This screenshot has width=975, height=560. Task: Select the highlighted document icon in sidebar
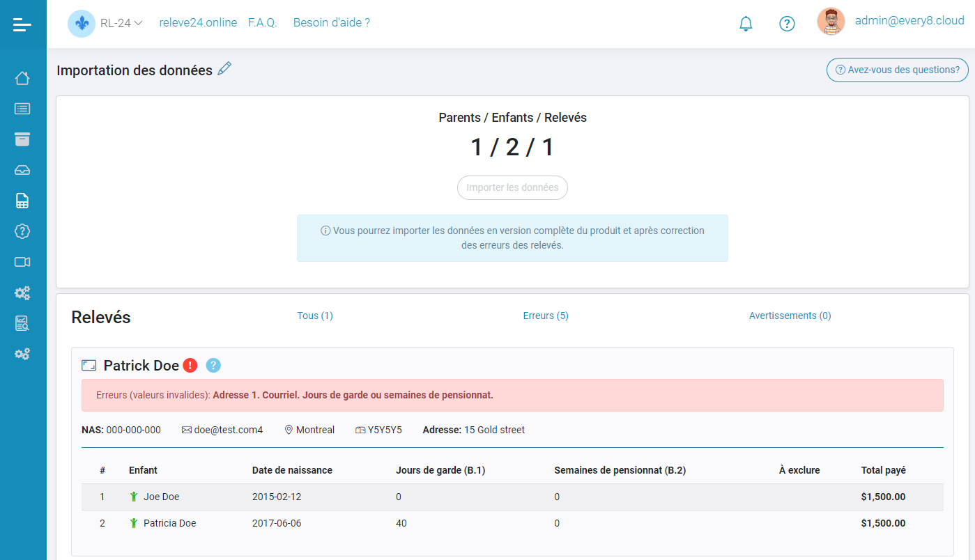(22, 200)
